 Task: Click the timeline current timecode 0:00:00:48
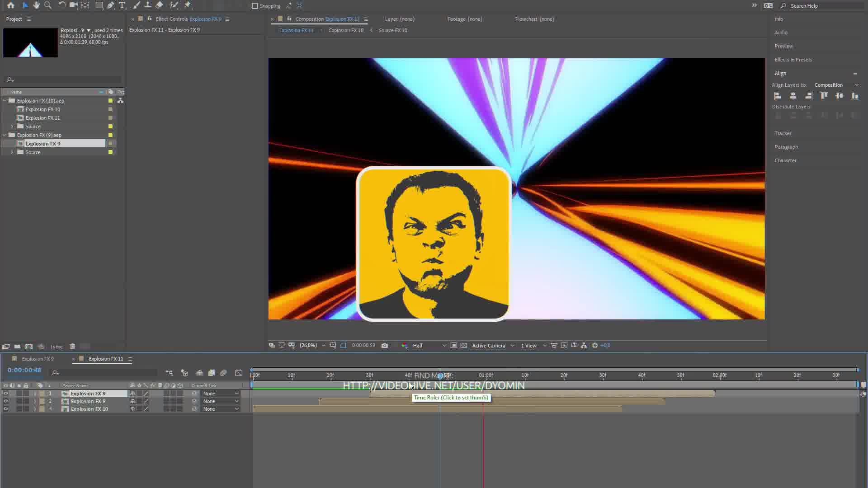coord(24,370)
